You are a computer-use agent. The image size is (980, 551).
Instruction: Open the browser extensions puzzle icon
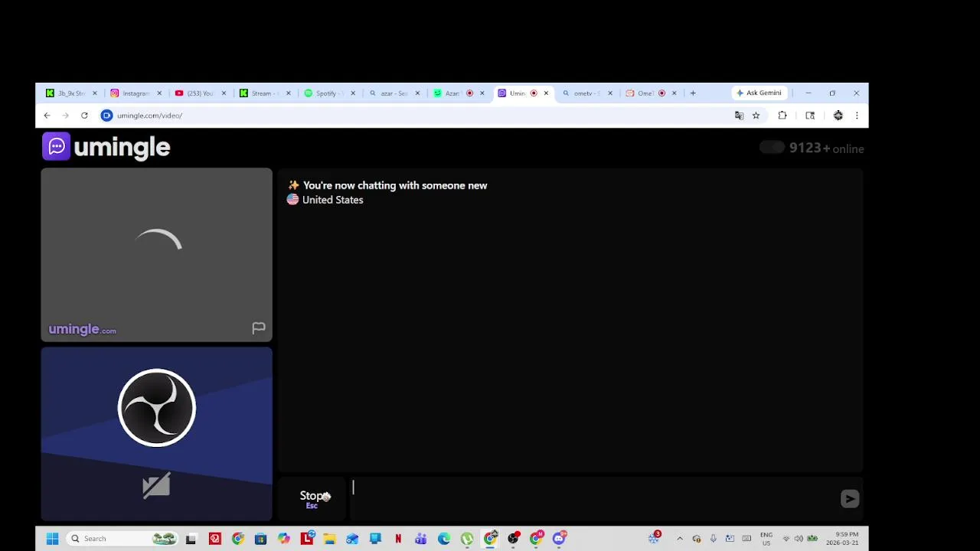click(x=782, y=116)
